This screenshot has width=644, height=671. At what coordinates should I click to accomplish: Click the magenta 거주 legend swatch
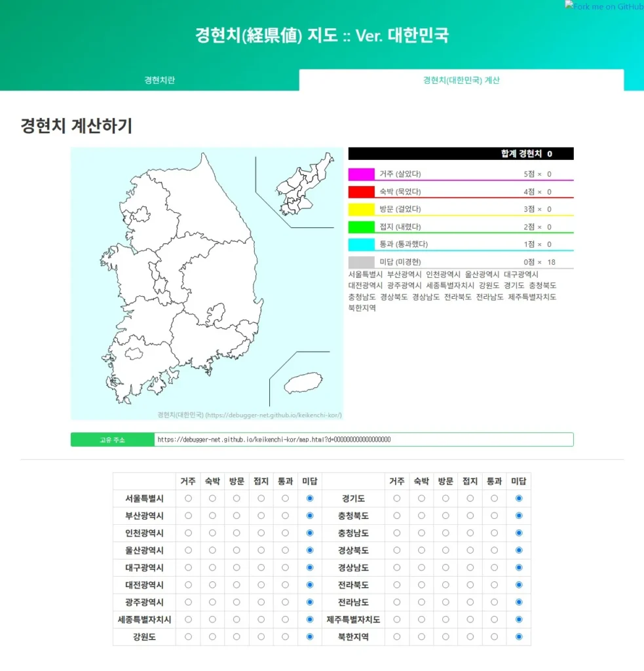[361, 174]
